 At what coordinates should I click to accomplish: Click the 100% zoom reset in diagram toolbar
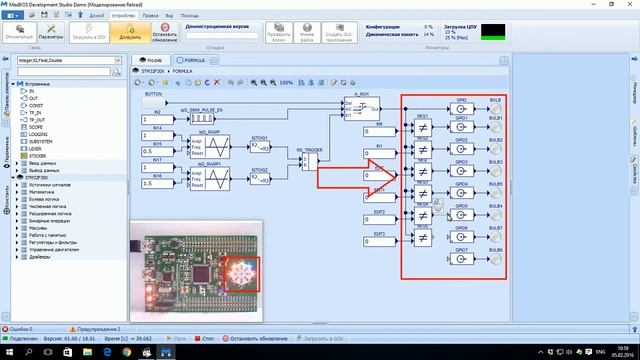pyautogui.click(x=286, y=82)
